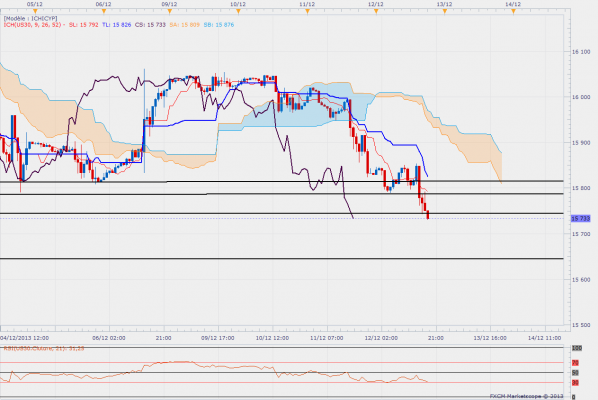Click the 06/12 orange date marker
The height and width of the screenshot is (400, 598).
104,11
